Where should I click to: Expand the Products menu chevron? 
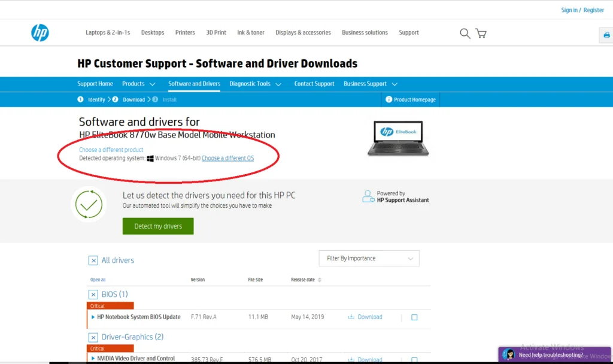point(153,84)
